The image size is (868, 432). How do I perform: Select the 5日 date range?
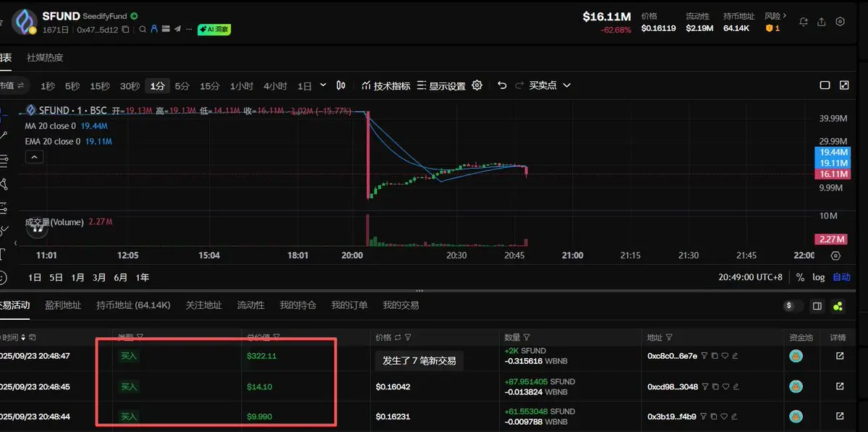tap(56, 277)
